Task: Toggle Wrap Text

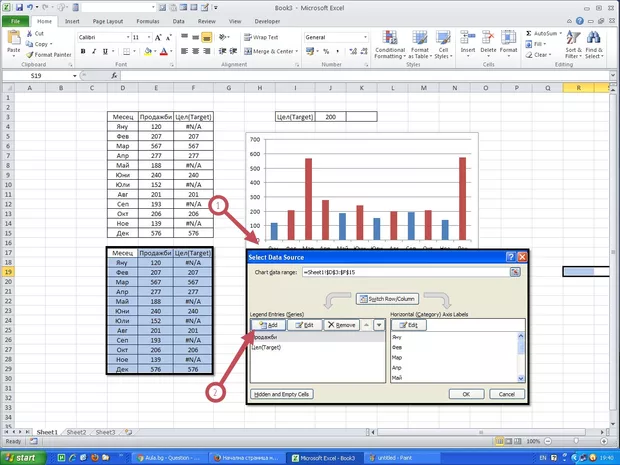Action: tap(261, 37)
